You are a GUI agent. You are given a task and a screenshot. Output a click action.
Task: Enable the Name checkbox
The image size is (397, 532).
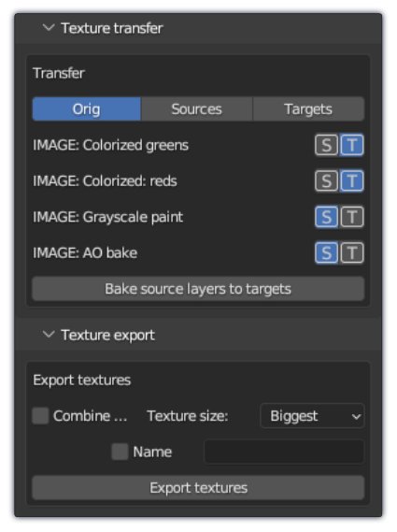(x=120, y=452)
